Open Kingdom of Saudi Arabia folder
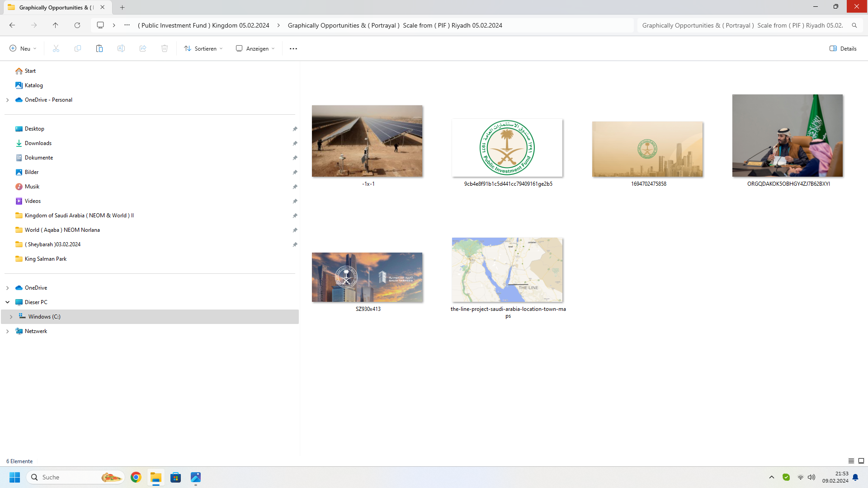Screen dimensions: 868x488 tap(75, 216)
